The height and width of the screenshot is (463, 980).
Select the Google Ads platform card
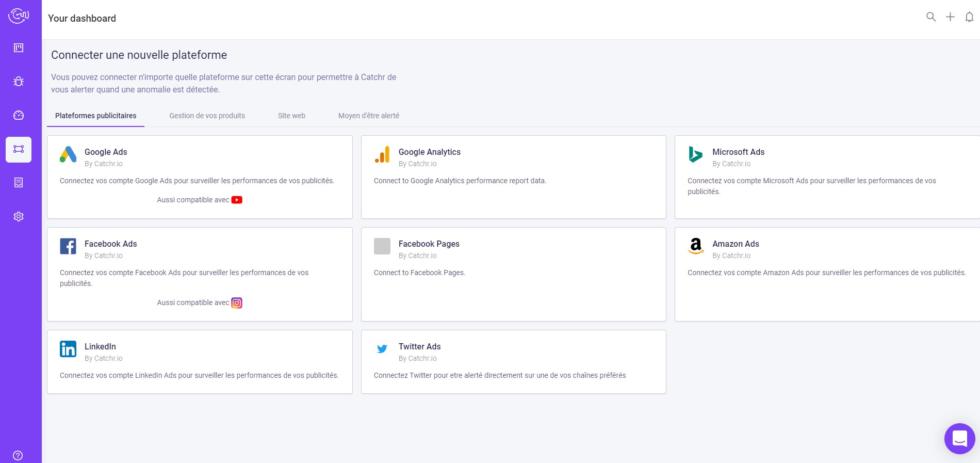pos(200,177)
